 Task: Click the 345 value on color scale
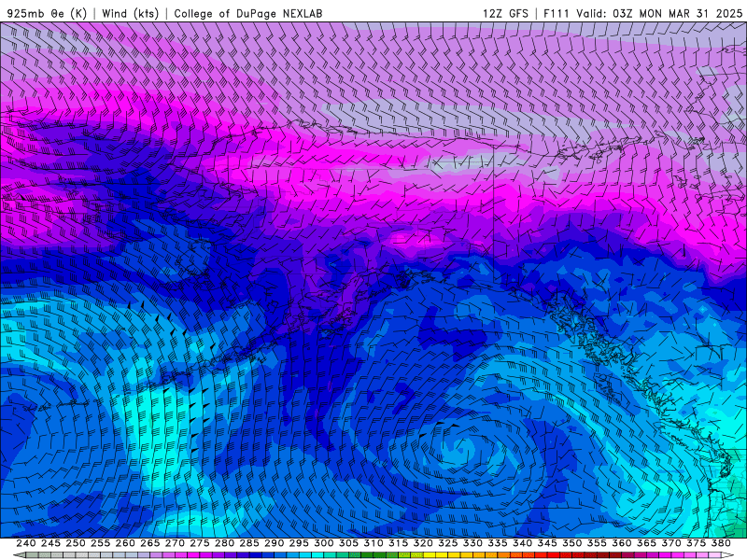tap(547, 543)
